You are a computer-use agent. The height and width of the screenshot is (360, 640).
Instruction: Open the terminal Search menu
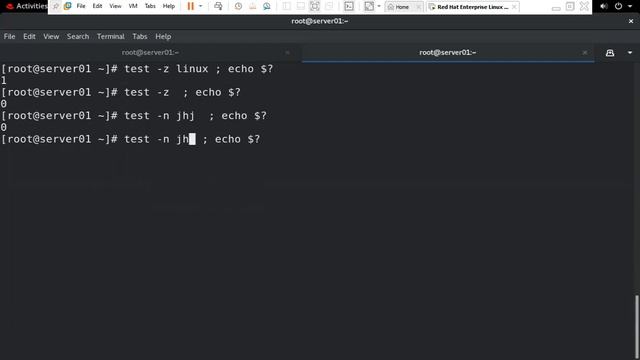pos(78,36)
